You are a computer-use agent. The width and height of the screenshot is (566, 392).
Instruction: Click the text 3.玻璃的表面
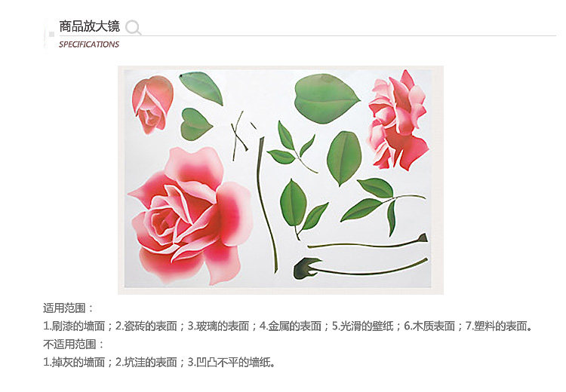pos(218,326)
